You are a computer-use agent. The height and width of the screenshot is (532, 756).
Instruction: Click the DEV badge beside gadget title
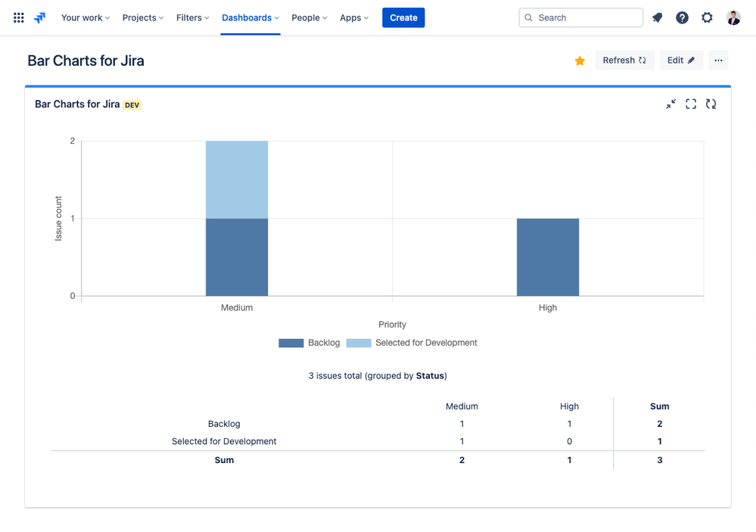(132, 105)
